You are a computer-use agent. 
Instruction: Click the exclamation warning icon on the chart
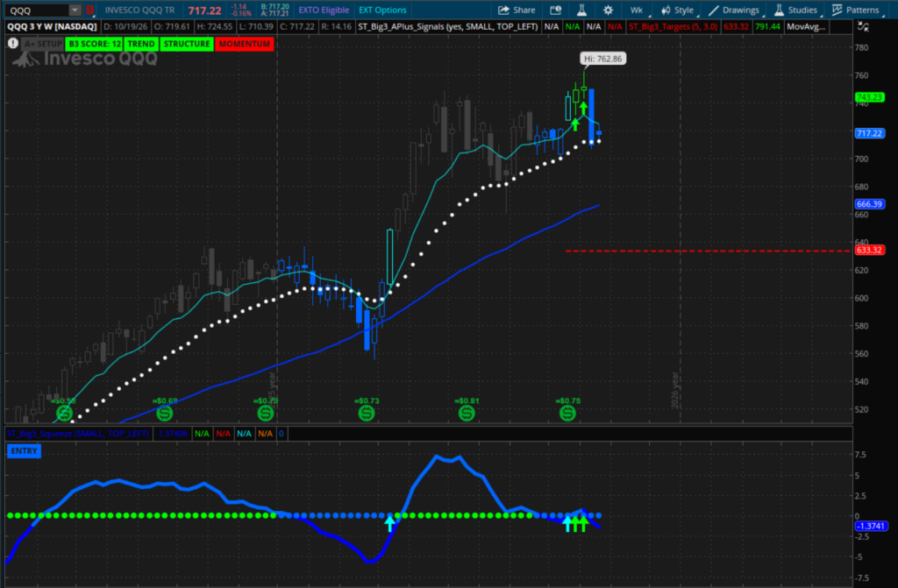(12, 44)
